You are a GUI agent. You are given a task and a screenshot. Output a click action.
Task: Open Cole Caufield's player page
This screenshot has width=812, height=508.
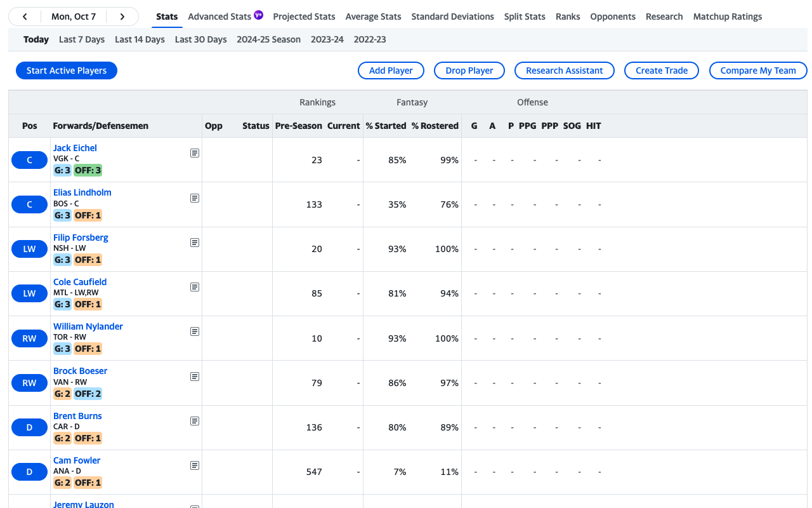coord(80,282)
